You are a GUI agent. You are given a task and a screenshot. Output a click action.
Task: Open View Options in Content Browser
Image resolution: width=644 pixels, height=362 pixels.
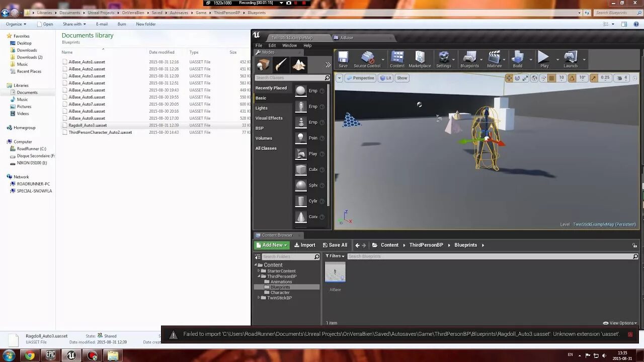pyautogui.click(x=620, y=323)
